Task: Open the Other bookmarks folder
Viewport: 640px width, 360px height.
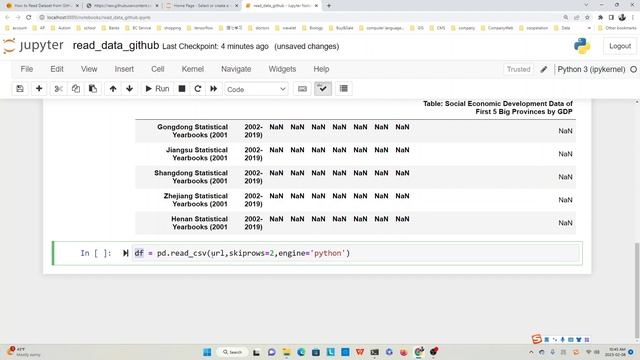Action: click(x=617, y=28)
